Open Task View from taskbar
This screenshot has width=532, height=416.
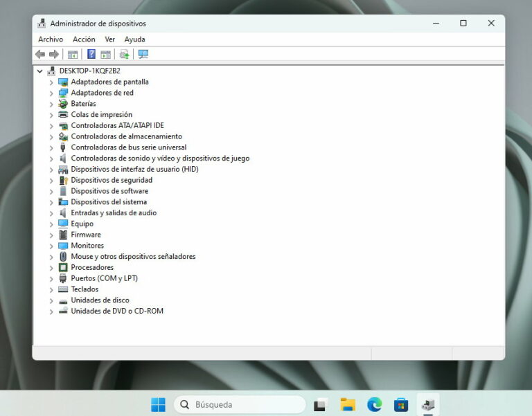tap(320, 404)
